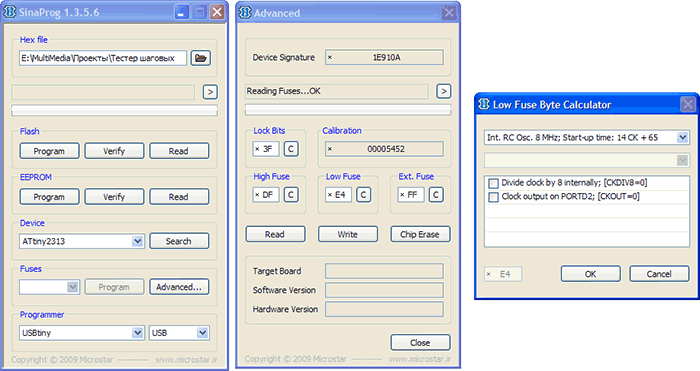This screenshot has height=371, width=700.
Task: Click EEPROM Program button
Action: tap(49, 197)
